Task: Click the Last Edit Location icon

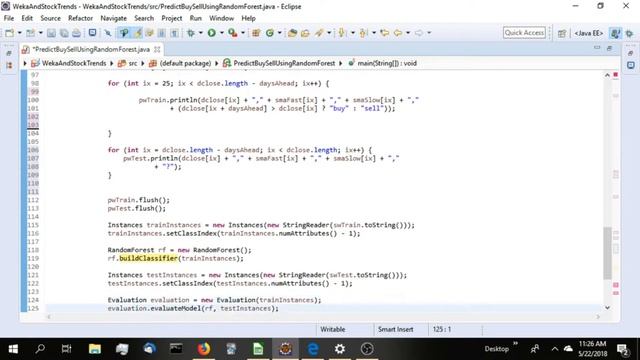Action: click(384, 33)
